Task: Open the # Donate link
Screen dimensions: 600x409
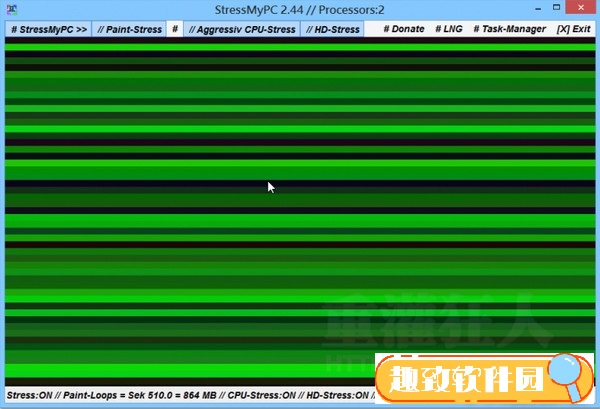Action: [x=404, y=29]
